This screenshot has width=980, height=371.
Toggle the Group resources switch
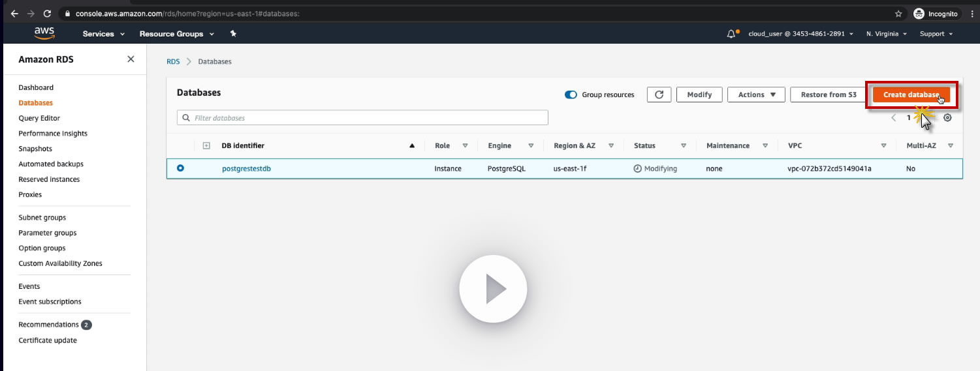pos(571,95)
